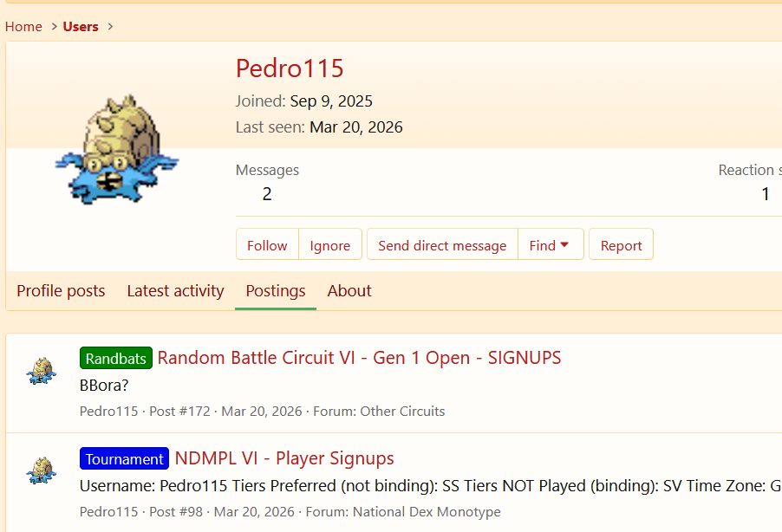782x532 pixels.
Task: Click the green Randbats prefix tag
Action: tap(116, 358)
